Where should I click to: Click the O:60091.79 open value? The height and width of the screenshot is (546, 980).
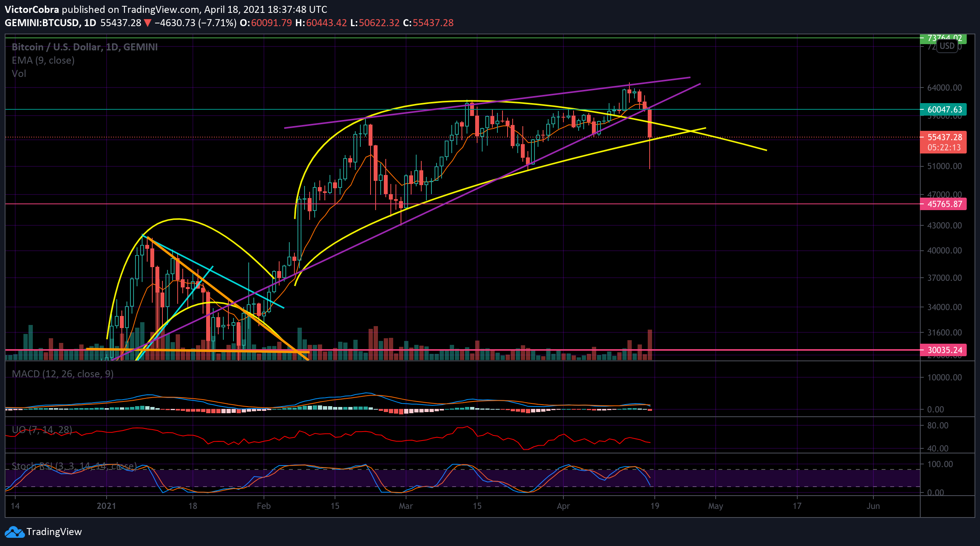(x=266, y=23)
